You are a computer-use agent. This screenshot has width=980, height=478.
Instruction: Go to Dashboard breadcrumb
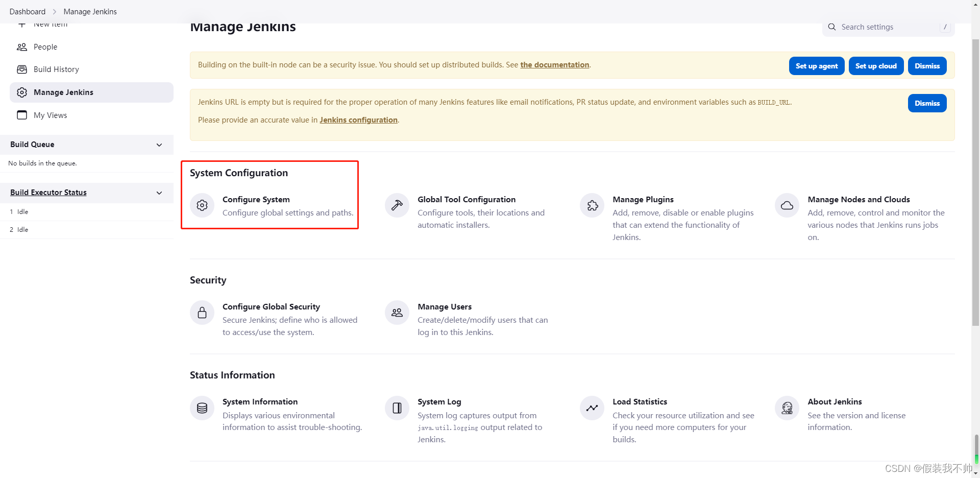point(28,12)
